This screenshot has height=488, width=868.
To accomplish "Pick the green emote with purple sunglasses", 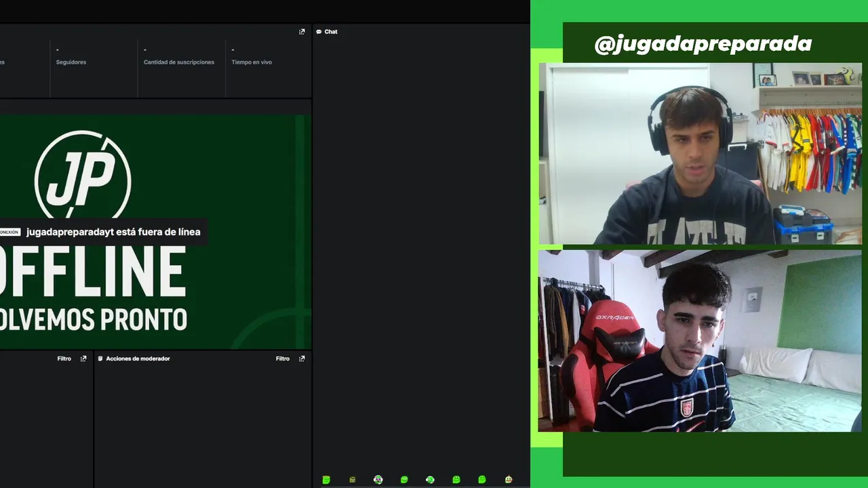I will (378, 480).
